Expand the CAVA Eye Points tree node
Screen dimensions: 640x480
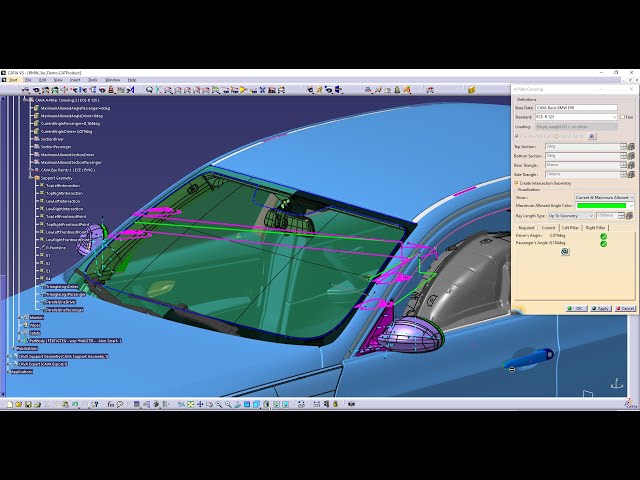[31, 170]
